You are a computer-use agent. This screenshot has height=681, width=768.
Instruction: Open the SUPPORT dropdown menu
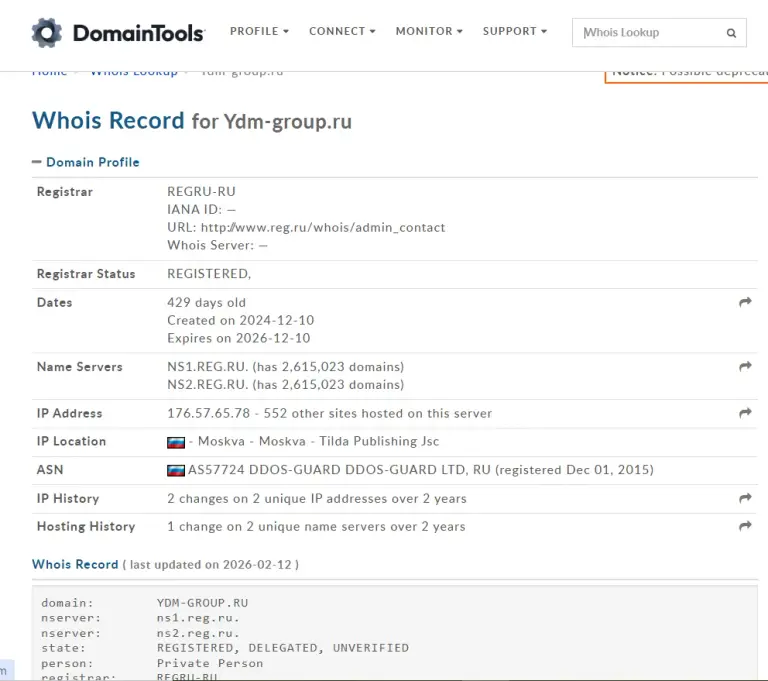(515, 31)
